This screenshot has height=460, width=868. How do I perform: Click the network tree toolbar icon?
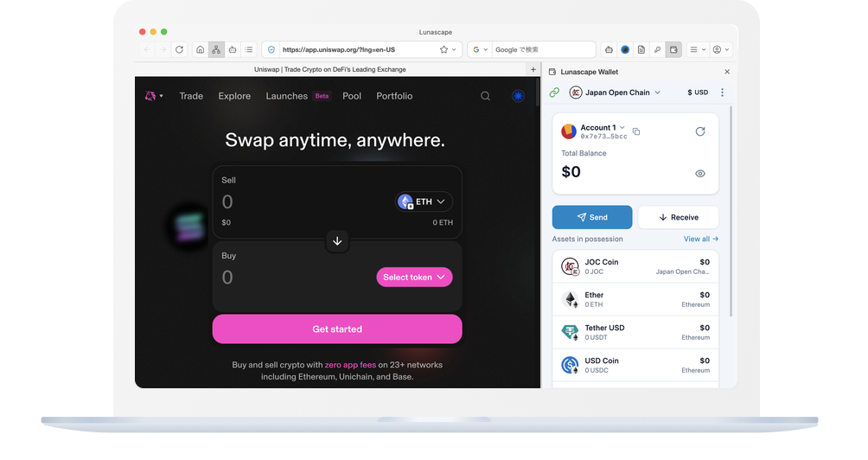click(216, 50)
